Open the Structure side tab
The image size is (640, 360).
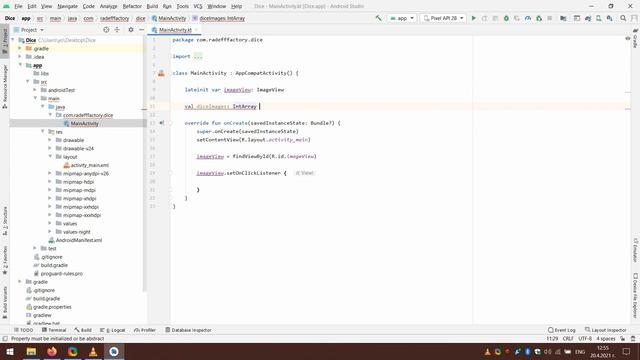(x=5, y=221)
